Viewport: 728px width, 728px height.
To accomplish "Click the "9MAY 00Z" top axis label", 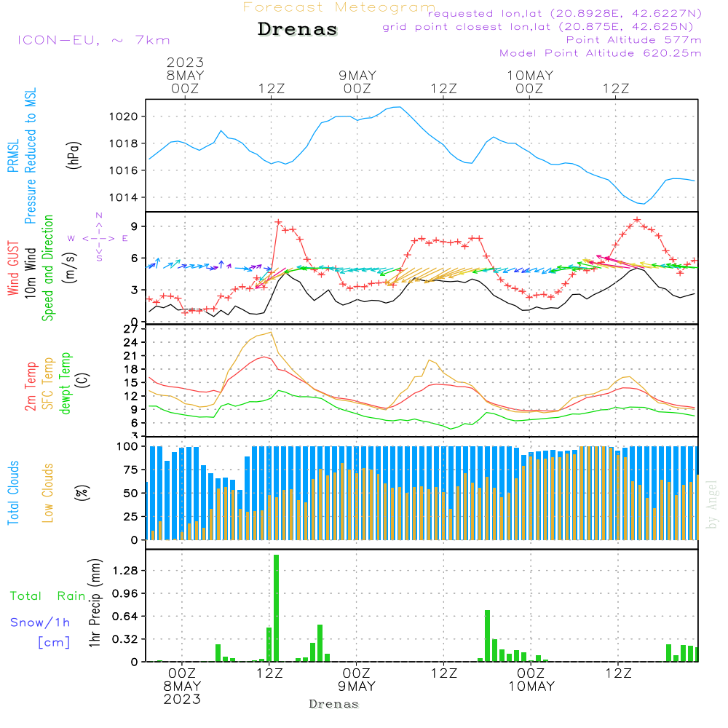I will coord(357,82).
